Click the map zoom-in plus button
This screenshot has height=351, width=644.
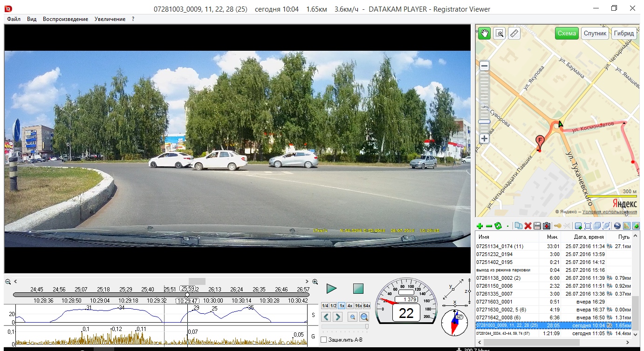(485, 139)
